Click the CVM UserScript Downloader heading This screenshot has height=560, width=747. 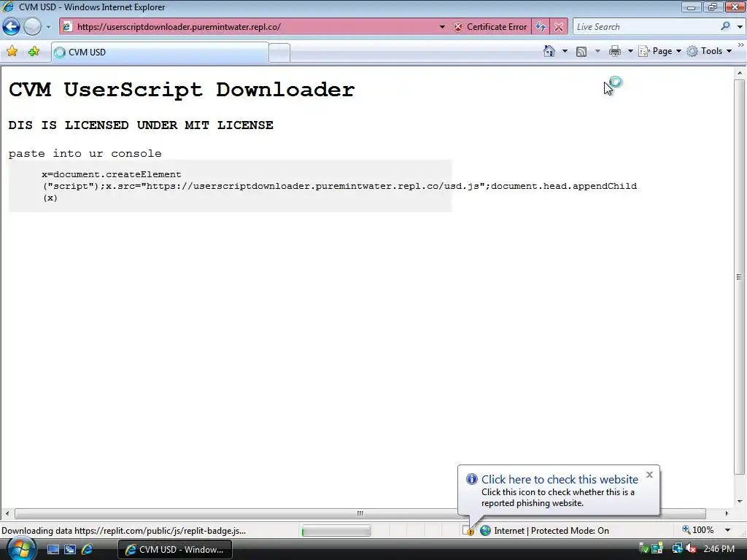[182, 90]
